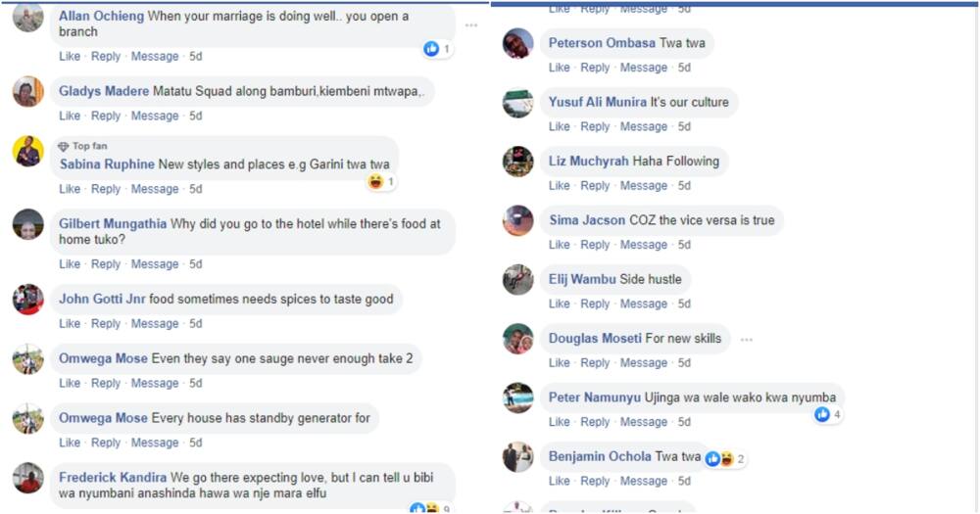The height and width of the screenshot is (514, 980).
Task: Click the Top fan diamond badge
Action: tap(63, 146)
